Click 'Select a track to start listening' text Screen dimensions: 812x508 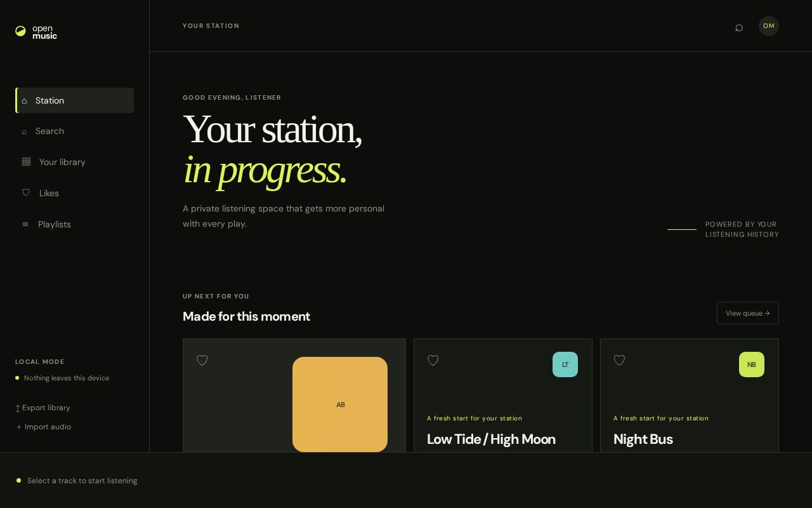point(82,481)
